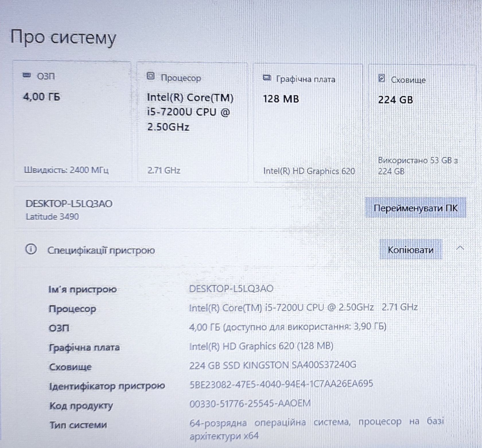482x448 pixels.
Task: Click the Графічна плата row value
Action: (261, 346)
